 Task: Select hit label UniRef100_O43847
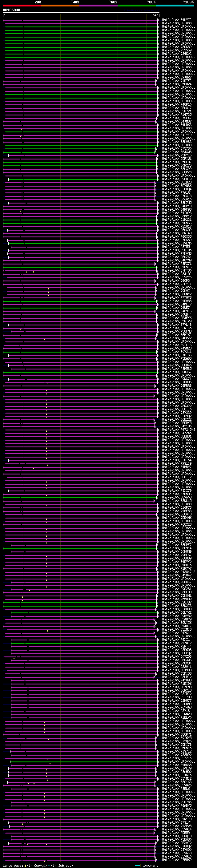177,575
